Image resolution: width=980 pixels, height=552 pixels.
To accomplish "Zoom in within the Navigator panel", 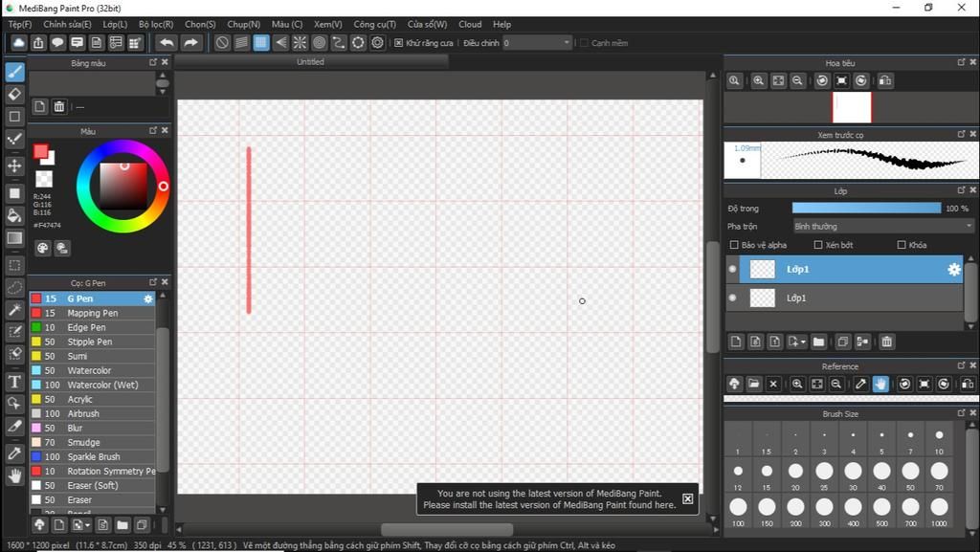I will coord(759,80).
